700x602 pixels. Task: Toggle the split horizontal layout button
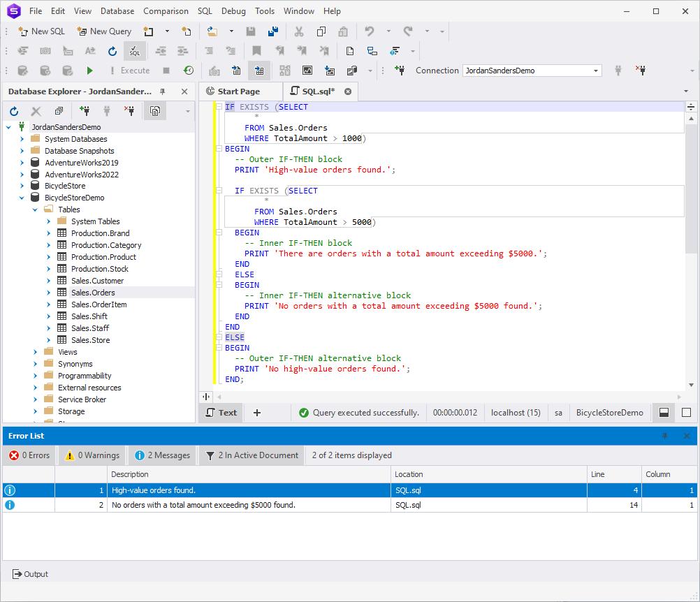click(x=664, y=413)
